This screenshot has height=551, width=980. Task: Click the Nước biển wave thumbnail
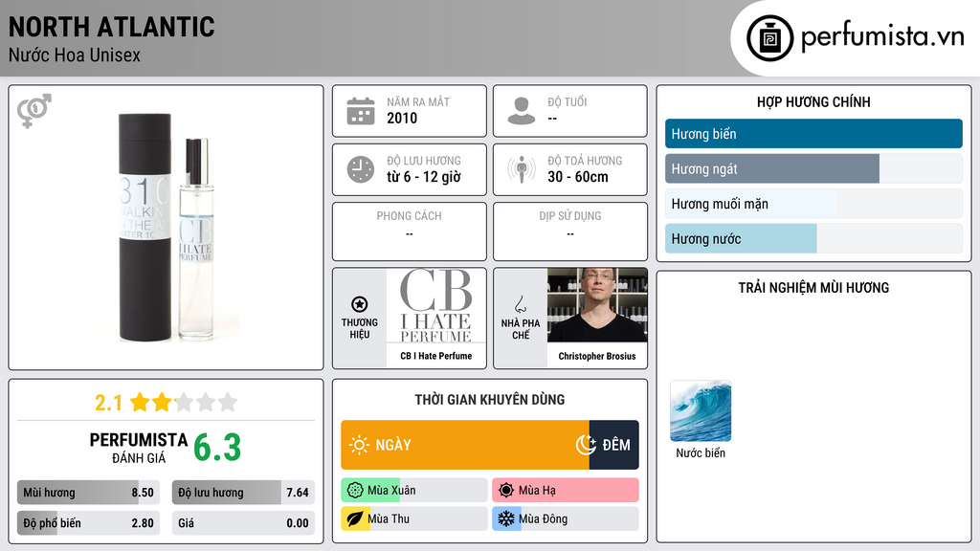[x=700, y=411]
